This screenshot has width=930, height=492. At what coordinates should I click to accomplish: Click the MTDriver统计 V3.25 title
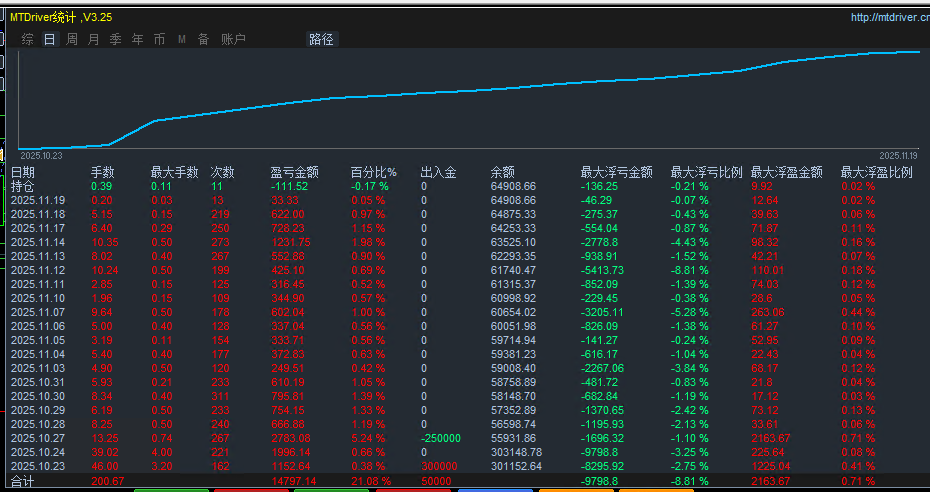coord(61,17)
